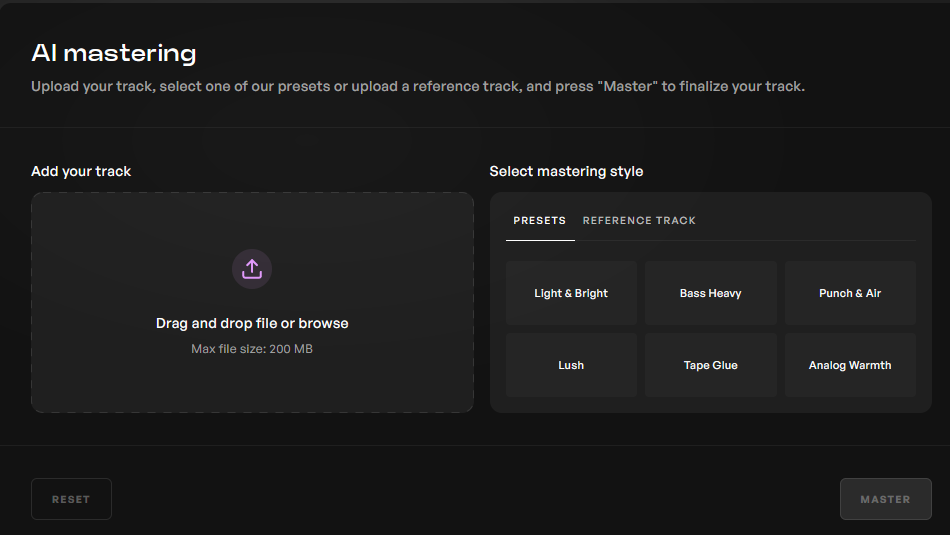Click the 'AI mastering' page heading

tap(114, 53)
